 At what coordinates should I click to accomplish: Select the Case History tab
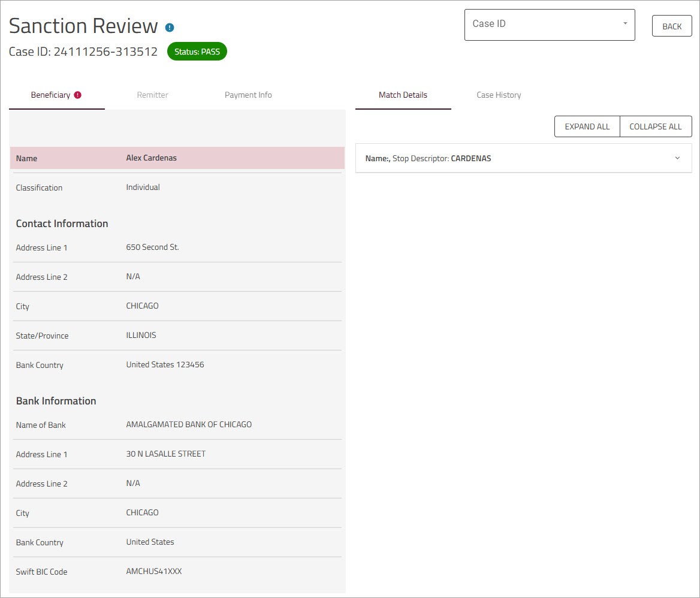[499, 95]
